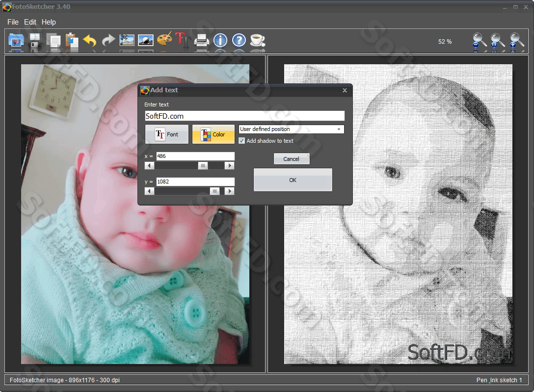
Task: Open the drawing parameters picture icon
Action: [146, 40]
